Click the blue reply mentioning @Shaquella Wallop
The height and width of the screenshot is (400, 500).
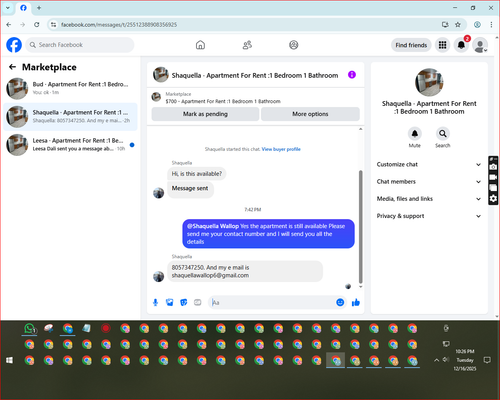pyautogui.click(x=268, y=234)
